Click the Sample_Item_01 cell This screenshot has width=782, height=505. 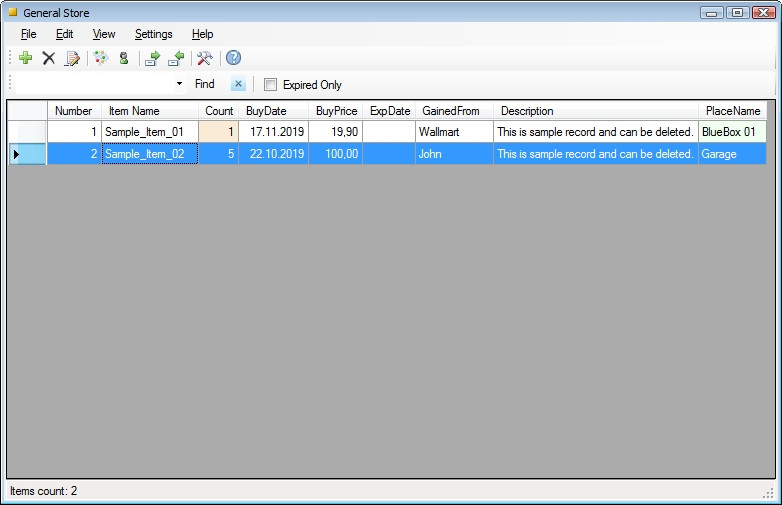pos(150,132)
